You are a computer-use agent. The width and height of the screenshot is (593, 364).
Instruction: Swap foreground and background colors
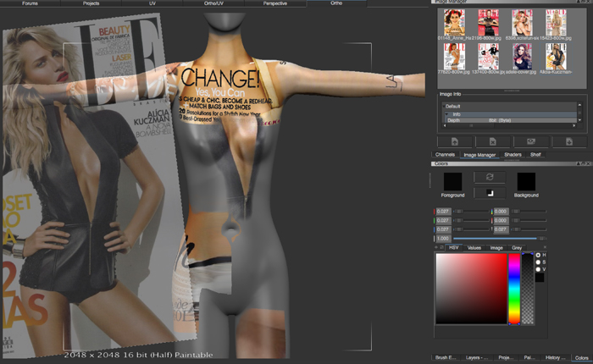[490, 177]
